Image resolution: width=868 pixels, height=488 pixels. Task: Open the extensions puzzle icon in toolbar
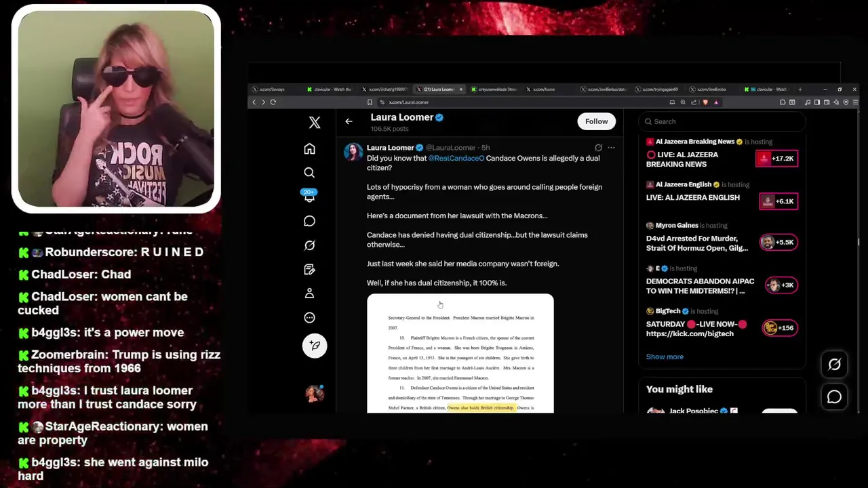[x=783, y=102]
